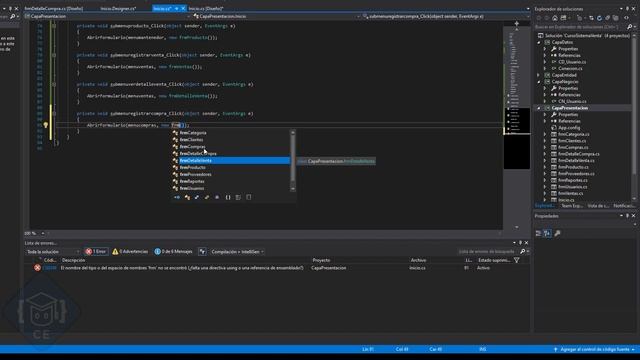Switch to the Notificaciones bottom tab
Viewport: 640px width, 360px height.
pyautogui.click(x=623, y=206)
